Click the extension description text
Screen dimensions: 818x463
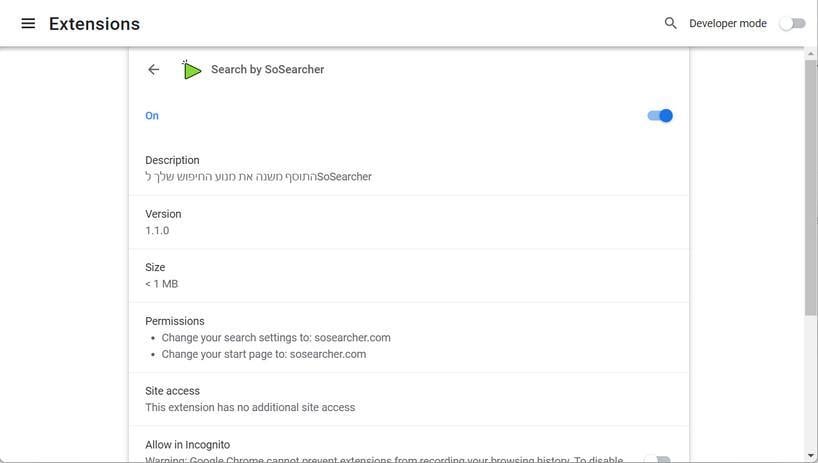pyautogui.click(x=258, y=177)
